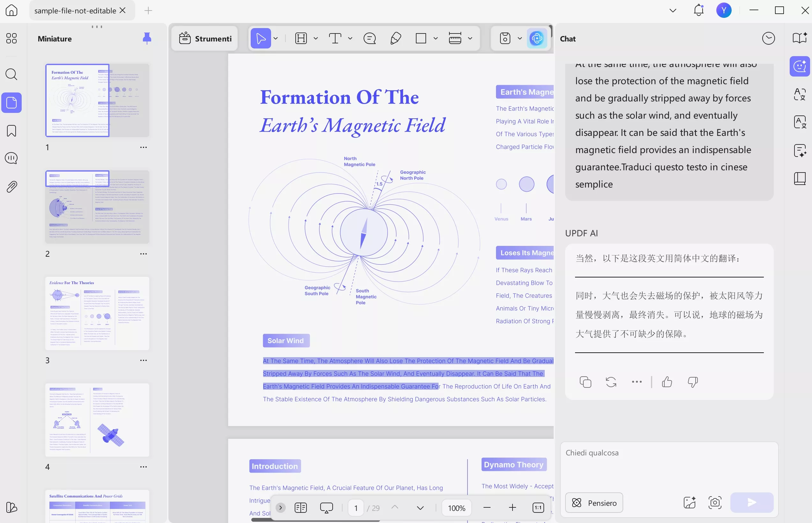Image resolution: width=812 pixels, height=523 pixels.
Task: Expand the save options dropdown arrow
Action: pos(520,38)
